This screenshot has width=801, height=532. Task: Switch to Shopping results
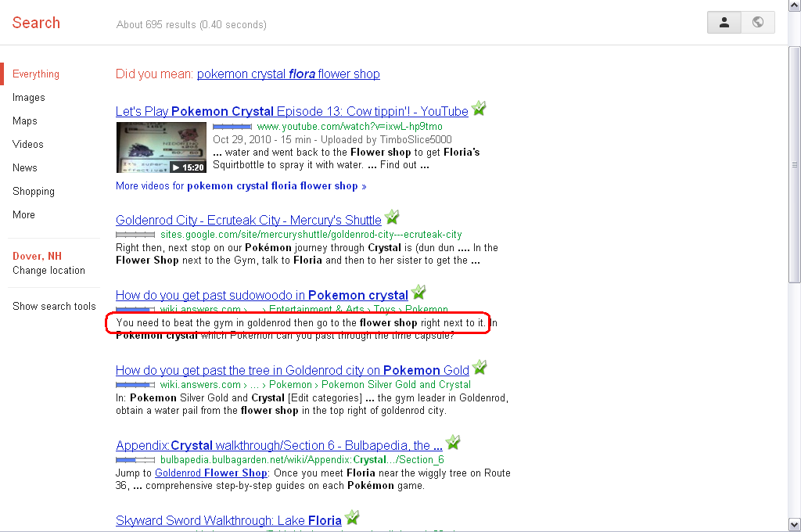pyautogui.click(x=33, y=192)
